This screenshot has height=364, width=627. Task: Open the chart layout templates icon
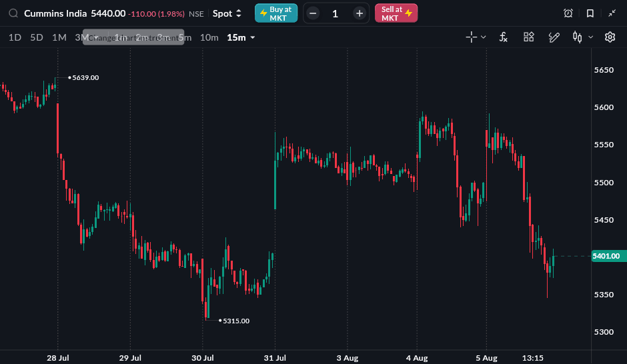click(x=529, y=37)
